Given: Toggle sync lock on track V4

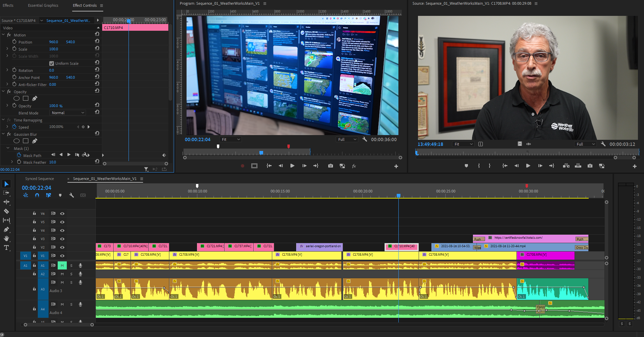Looking at the screenshot, I should (x=53, y=230).
